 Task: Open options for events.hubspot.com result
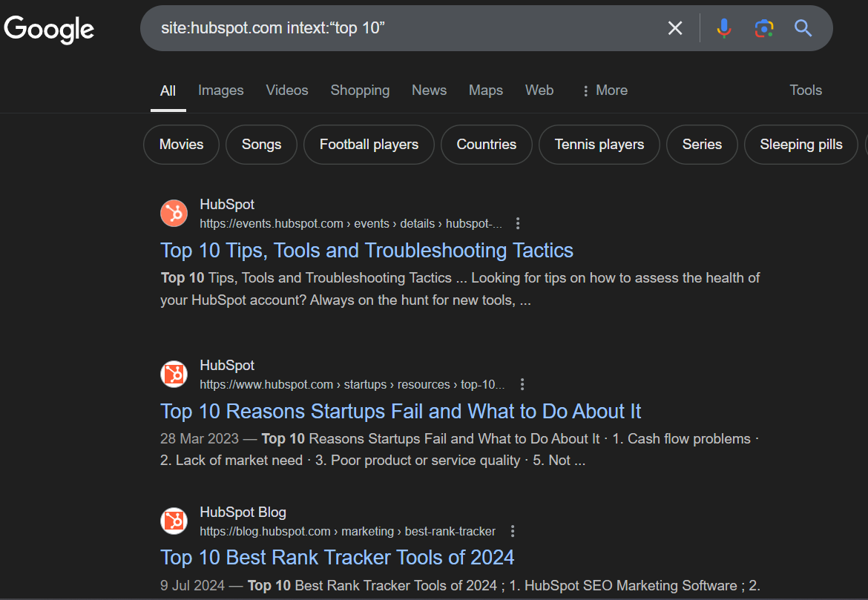pyautogui.click(x=518, y=224)
